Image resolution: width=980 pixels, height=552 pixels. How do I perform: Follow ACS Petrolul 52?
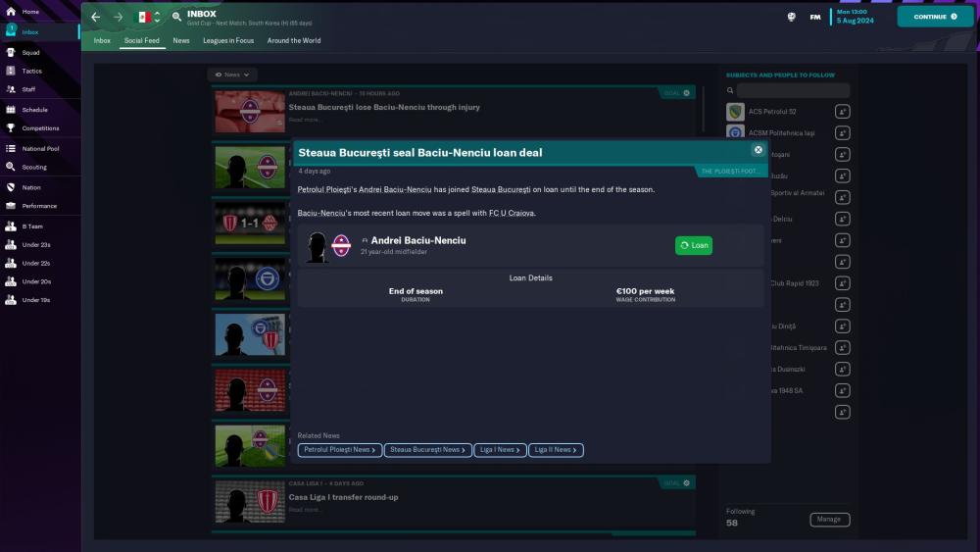pos(842,111)
